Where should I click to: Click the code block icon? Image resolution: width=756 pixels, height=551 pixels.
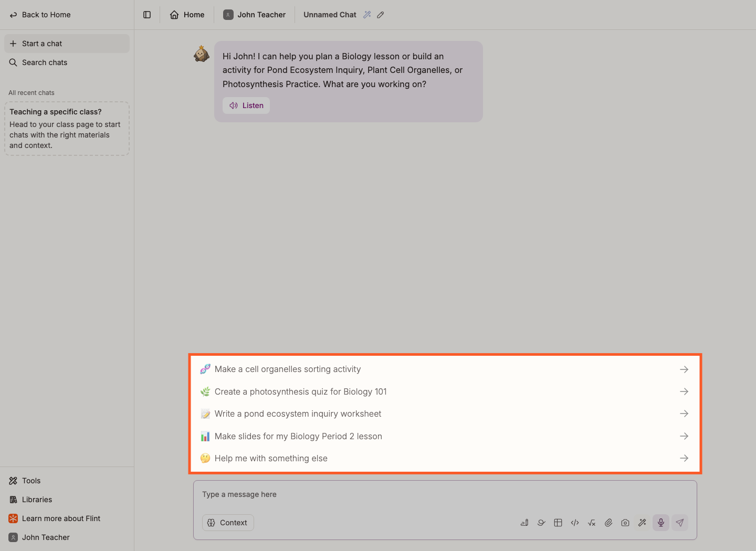(x=575, y=523)
